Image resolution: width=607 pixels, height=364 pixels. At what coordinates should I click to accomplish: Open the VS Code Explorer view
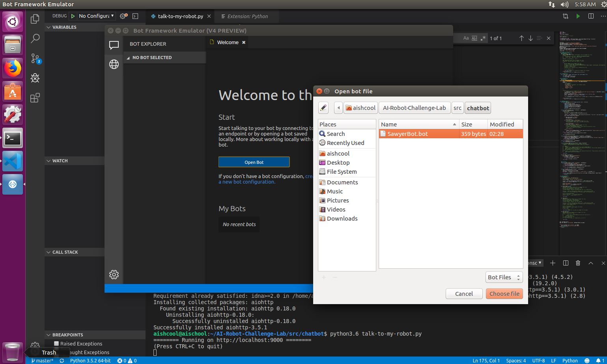click(x=35, y=19)
